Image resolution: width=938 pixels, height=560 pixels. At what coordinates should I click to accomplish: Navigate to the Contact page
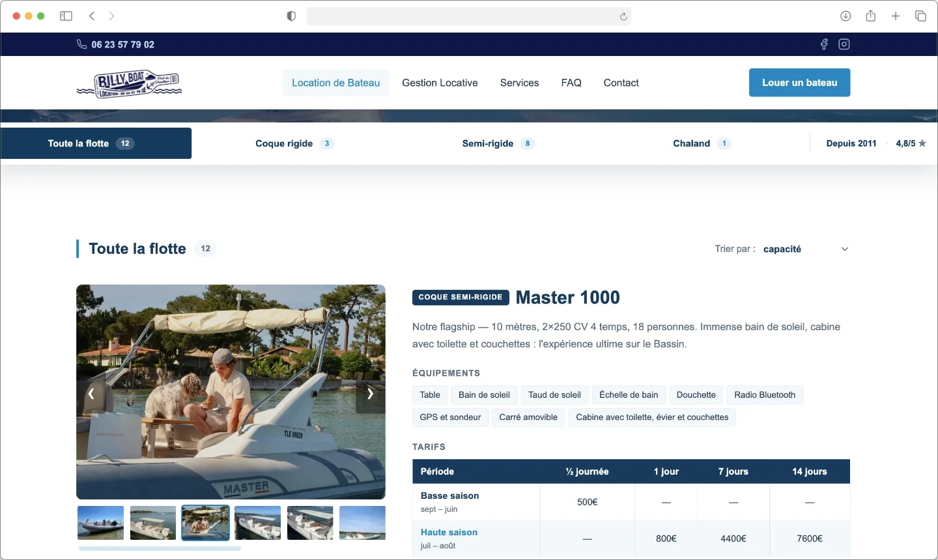click(x=621, y=83)
